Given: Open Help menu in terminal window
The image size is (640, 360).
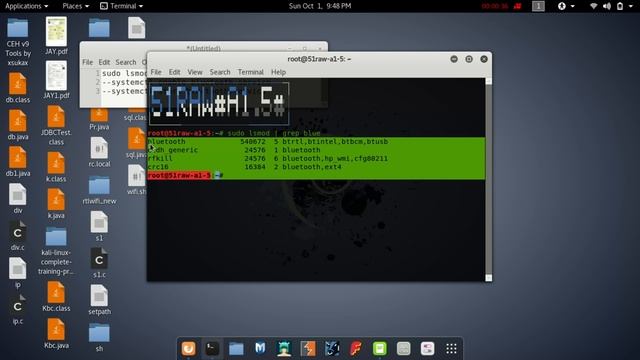Looking at the screenshot, I should 278,72.
